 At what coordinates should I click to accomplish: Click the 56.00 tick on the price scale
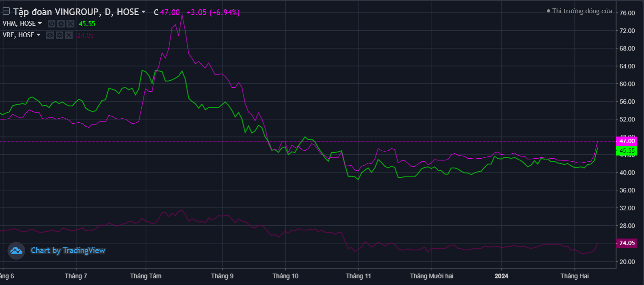coord(627,102)
